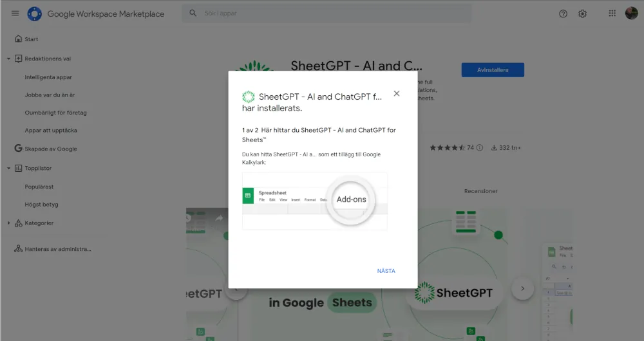
Task: Open the settings gear icon
Action: (582, 14)
